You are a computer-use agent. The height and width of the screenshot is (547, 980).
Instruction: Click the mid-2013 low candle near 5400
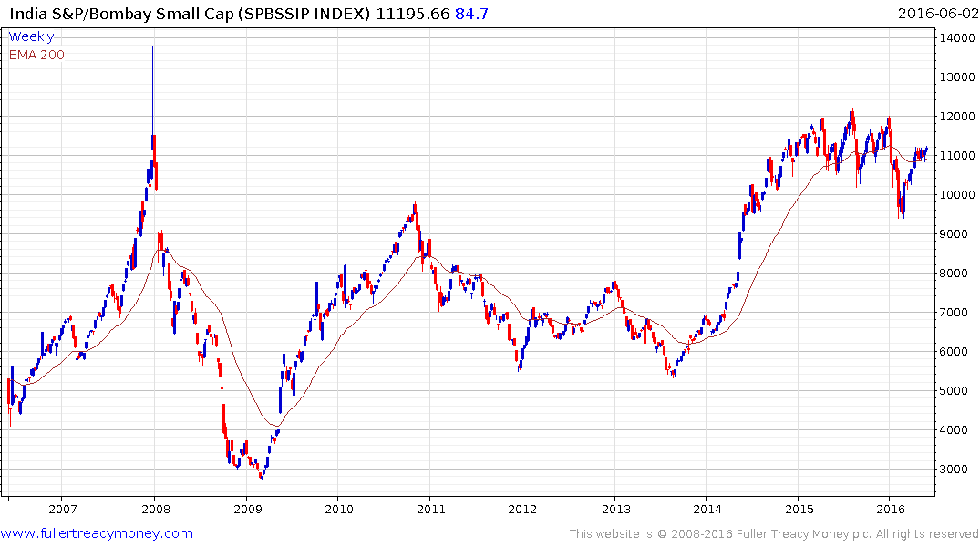[x=674, y=374]
